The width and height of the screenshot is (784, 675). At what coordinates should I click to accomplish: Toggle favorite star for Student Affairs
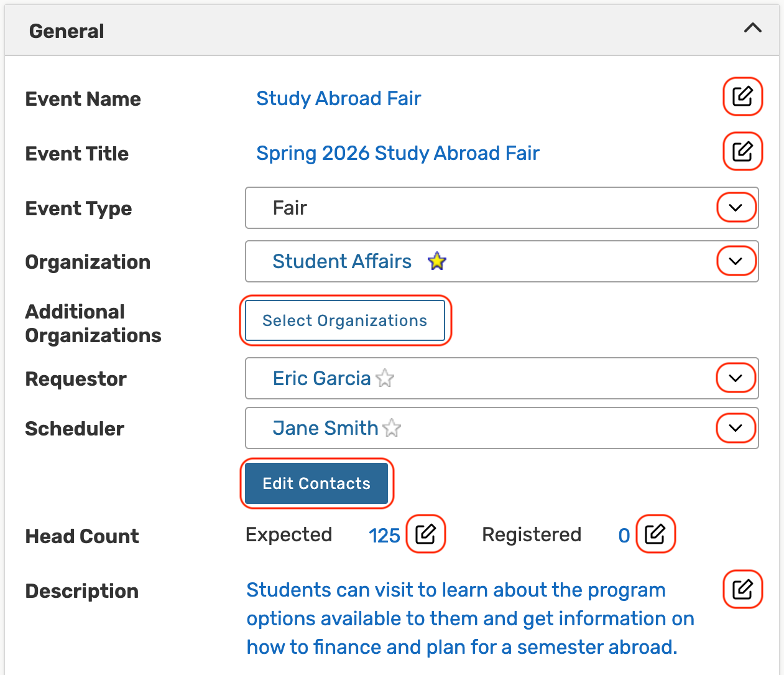point(437,261)
